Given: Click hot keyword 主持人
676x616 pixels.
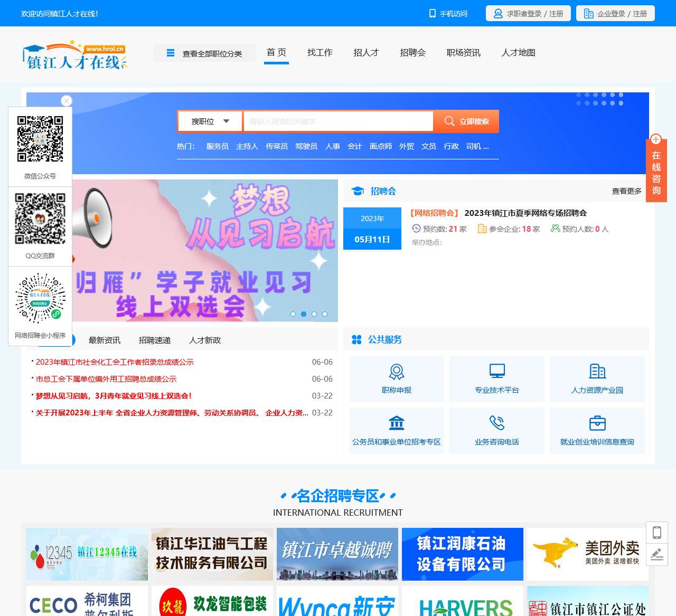Looking at the screenshot, I should pos(247,146).
